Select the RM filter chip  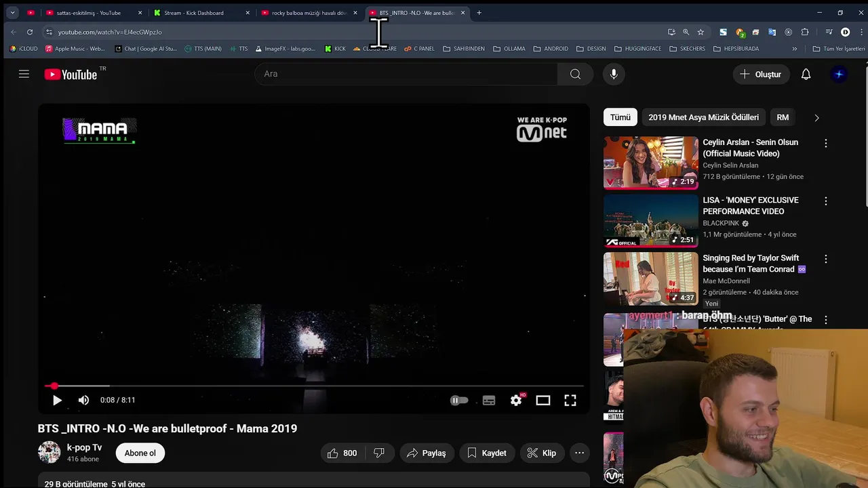click(x=783, y=117)
